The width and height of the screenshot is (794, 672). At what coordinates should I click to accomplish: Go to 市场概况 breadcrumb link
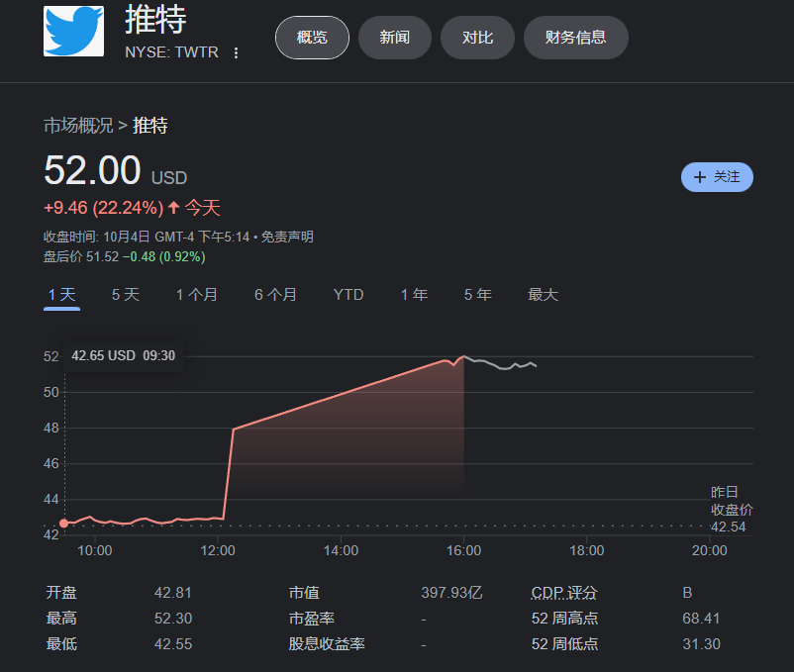tap(78, 126)
